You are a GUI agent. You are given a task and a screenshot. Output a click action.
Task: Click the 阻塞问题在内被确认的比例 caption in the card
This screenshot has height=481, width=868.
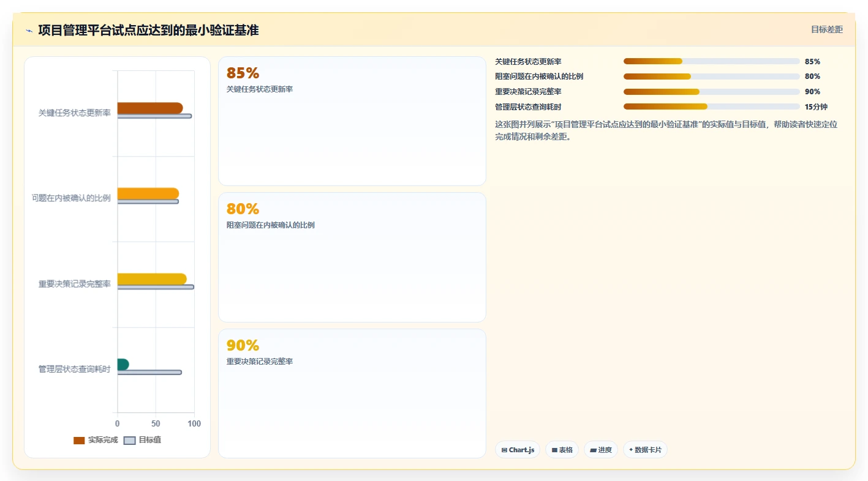(271, 225)
